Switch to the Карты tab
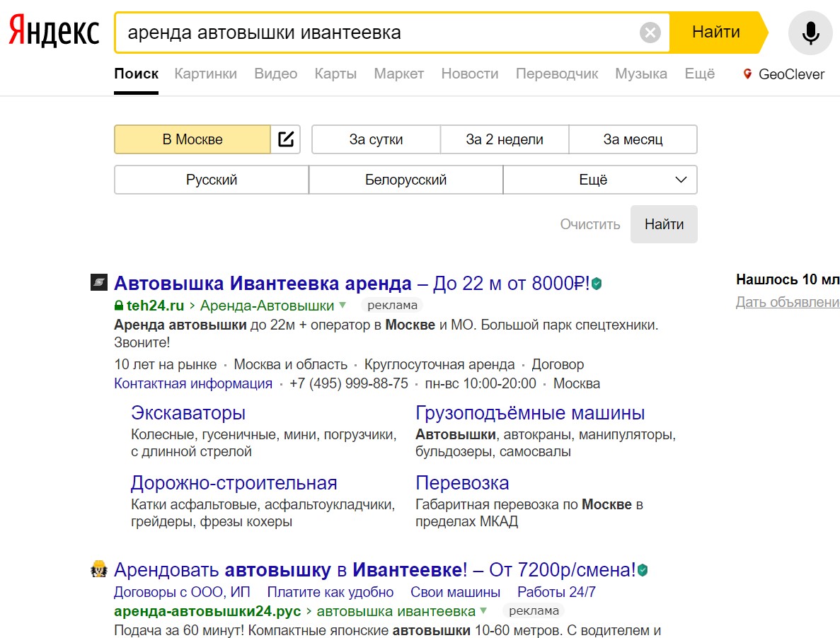The height and width of the screenshot is (638, 840). pos(335,74)
